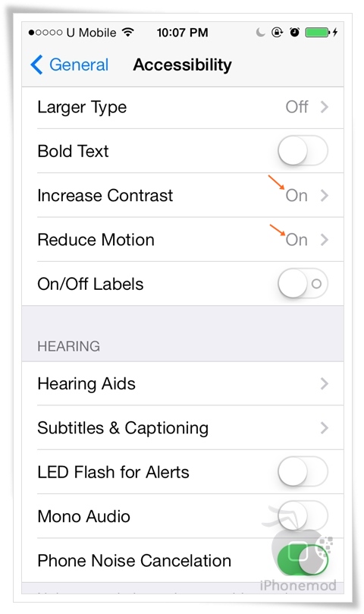Open Reduce Motion chevron
Viewport: 364px width, 614px height.
pyautogui.click(x=324, y=240)
